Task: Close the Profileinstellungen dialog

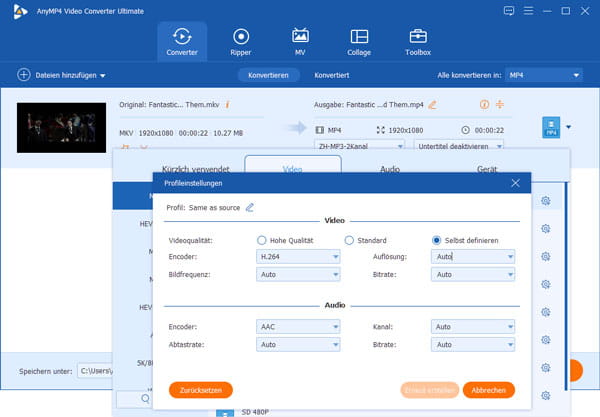Action: [515, 183]
